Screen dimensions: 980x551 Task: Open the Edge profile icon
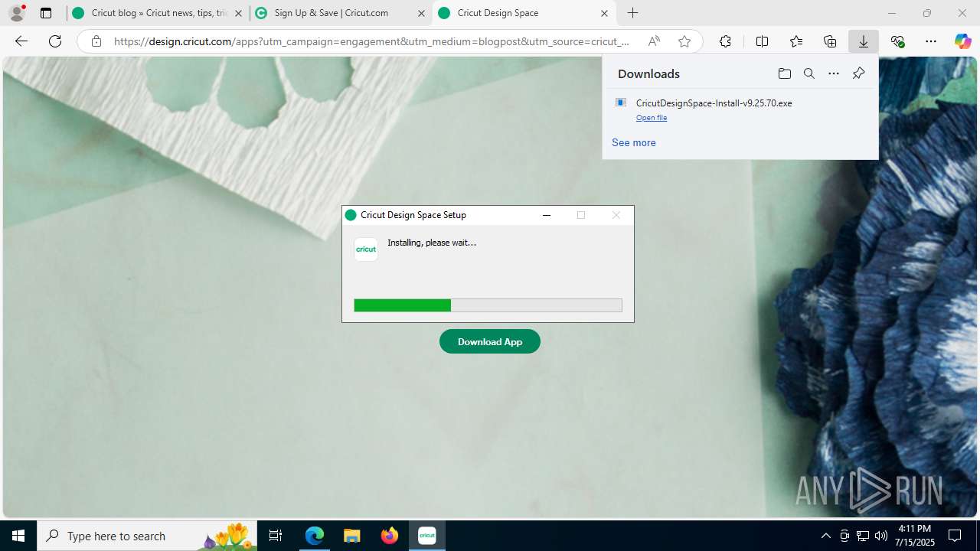pyautogui.click(x=17, y=13)
